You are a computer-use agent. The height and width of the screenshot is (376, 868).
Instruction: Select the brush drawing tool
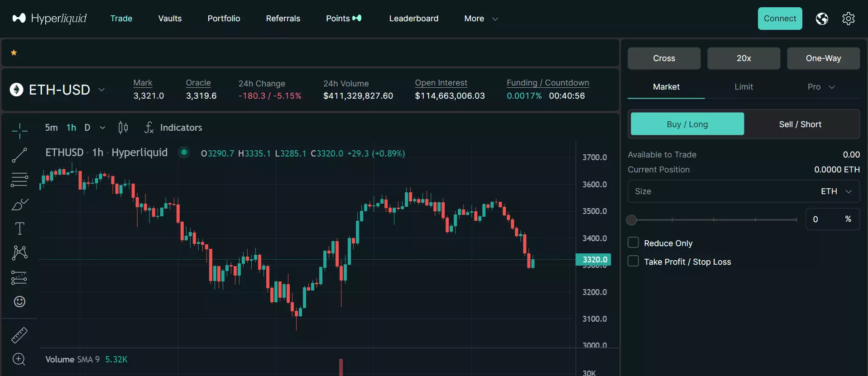point(19,204)
